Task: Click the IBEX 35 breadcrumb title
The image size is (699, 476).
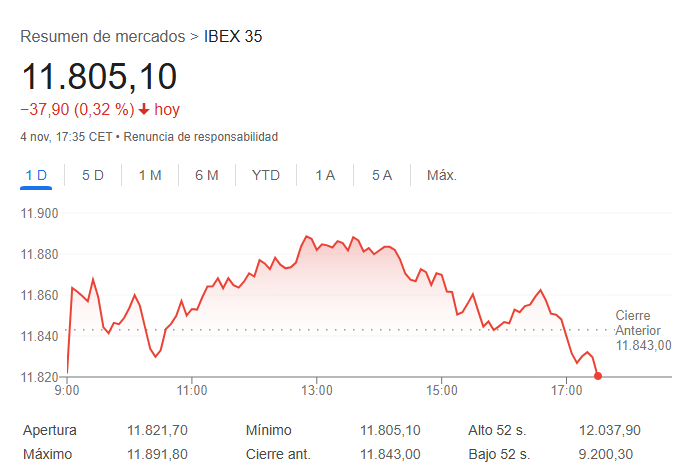Action: pos(233,37)
